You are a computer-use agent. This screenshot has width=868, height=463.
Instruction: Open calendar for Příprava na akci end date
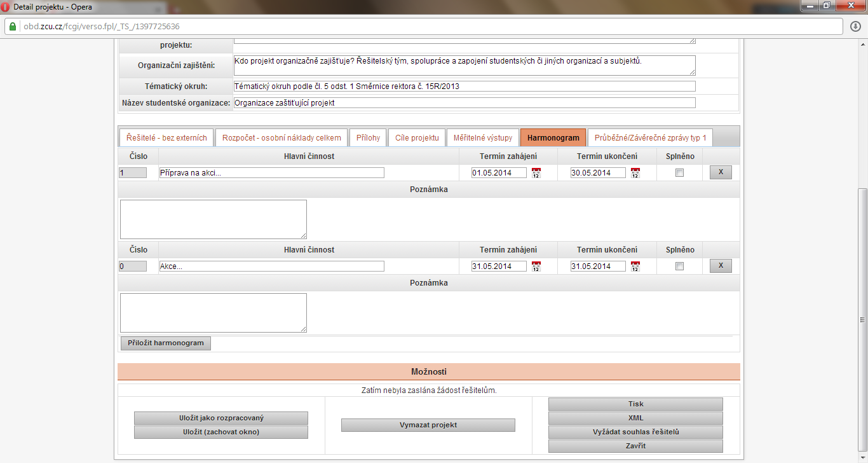635,172
